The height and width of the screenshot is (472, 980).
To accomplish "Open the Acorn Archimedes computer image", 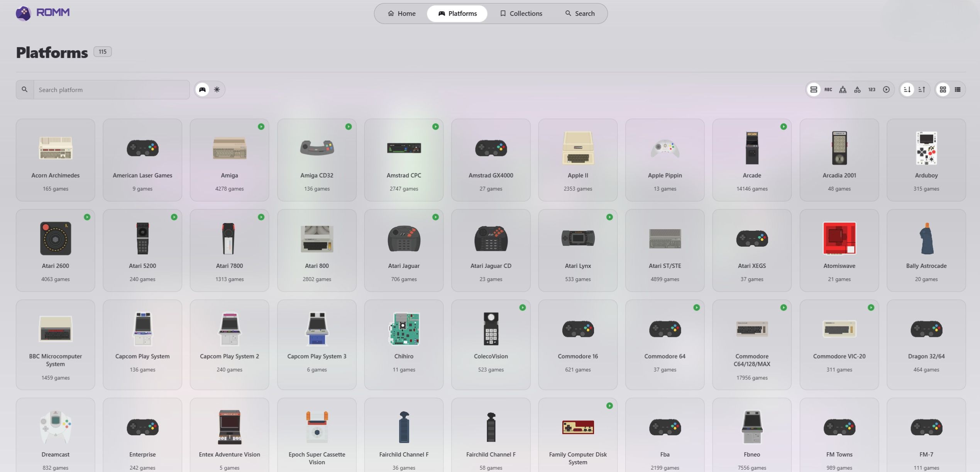I will (x=56, y=148).
